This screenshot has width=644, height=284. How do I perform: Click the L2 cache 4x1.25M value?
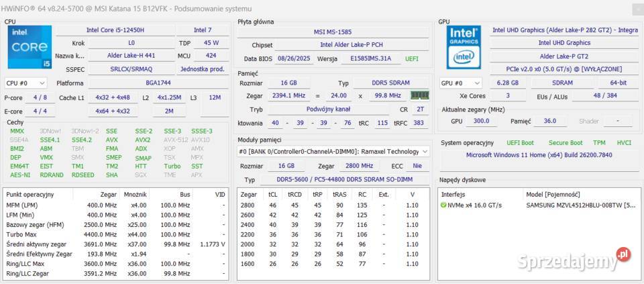[170, 98]
